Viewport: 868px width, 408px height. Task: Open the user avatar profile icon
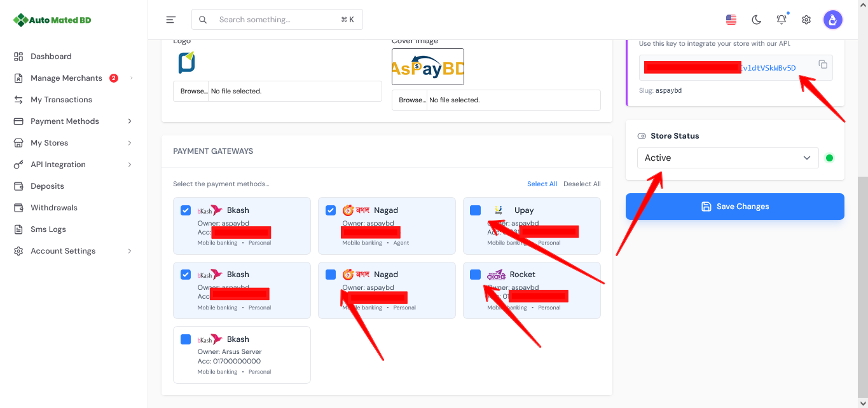[x=832, y=20]
